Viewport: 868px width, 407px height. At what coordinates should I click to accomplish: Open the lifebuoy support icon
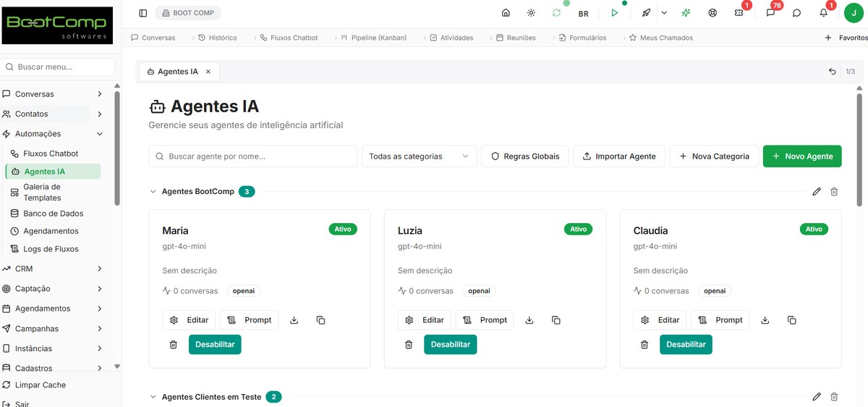pyautogui.click(x=712, y=13)
